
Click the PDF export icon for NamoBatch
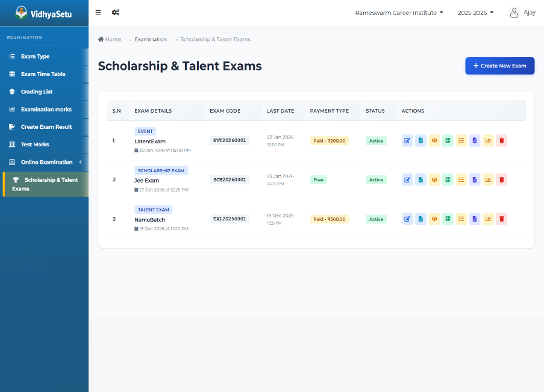474,219
